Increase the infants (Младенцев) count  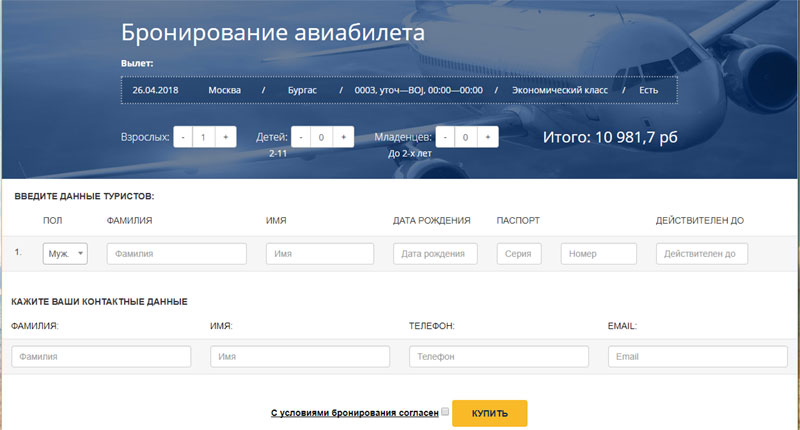[x=488, y=137]
